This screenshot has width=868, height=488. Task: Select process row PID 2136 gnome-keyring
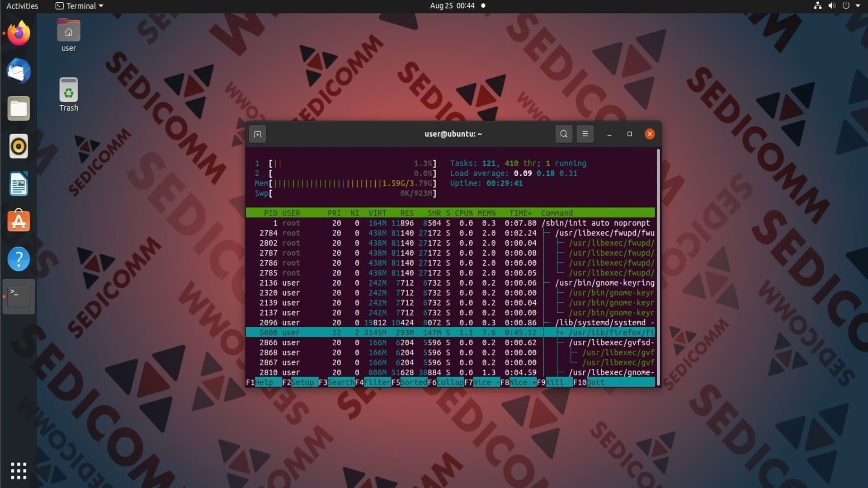point(450,283)
